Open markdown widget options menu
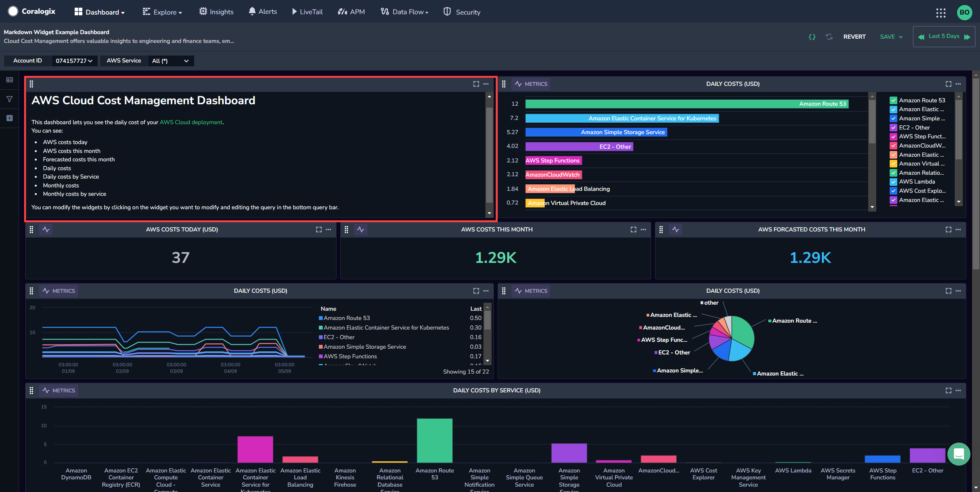 click(486, 84)
